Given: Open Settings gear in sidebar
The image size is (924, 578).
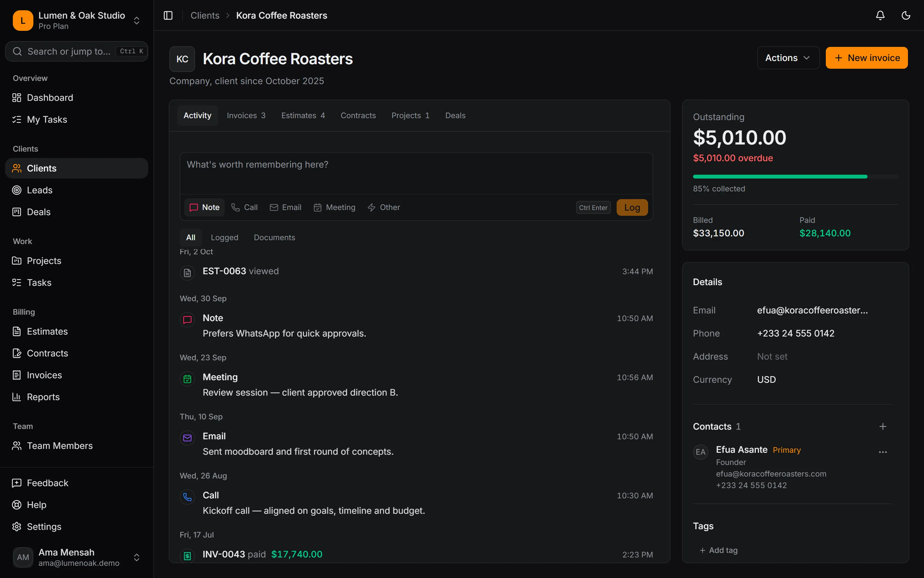Looking at the screenshot, I should tap(16, 526).
